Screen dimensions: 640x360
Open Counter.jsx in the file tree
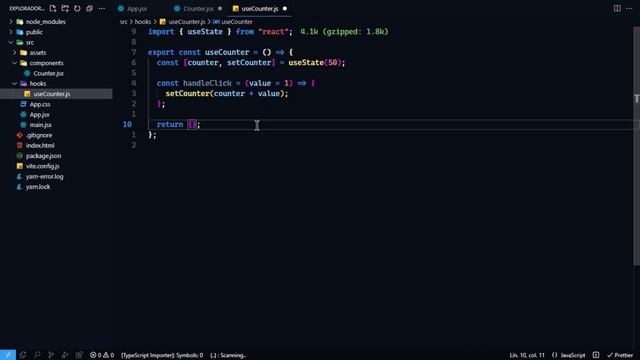pos(49,73)
